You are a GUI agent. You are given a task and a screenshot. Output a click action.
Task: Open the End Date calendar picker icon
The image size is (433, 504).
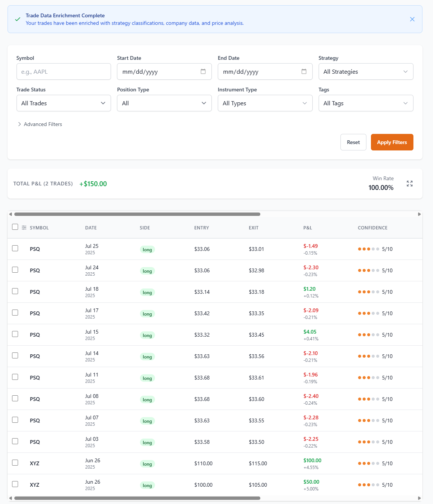pyautogui.click(x=304, y=71)
